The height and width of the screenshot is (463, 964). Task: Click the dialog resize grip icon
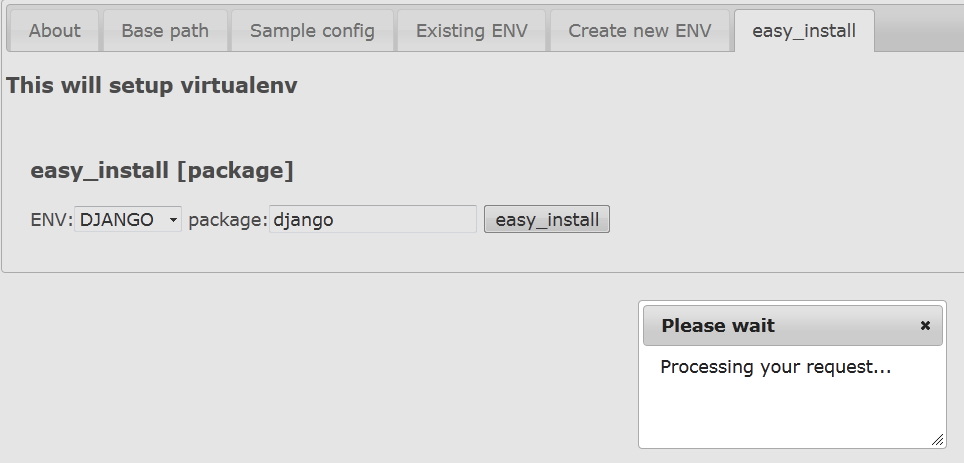point(937,439)
